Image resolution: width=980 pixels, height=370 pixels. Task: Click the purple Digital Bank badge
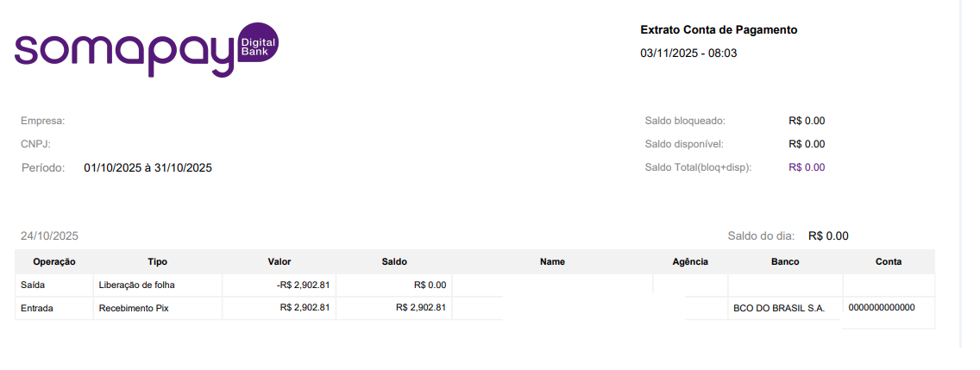(259, 47)
